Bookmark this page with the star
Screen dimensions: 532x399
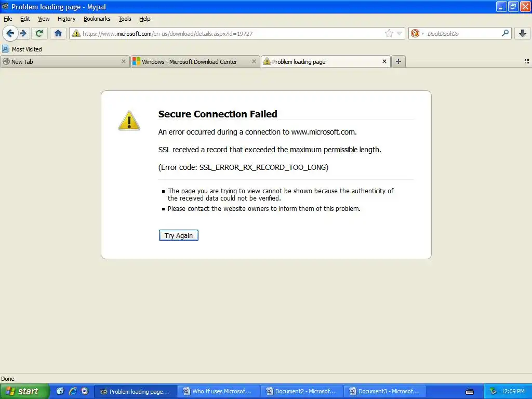tap(389, 33)
